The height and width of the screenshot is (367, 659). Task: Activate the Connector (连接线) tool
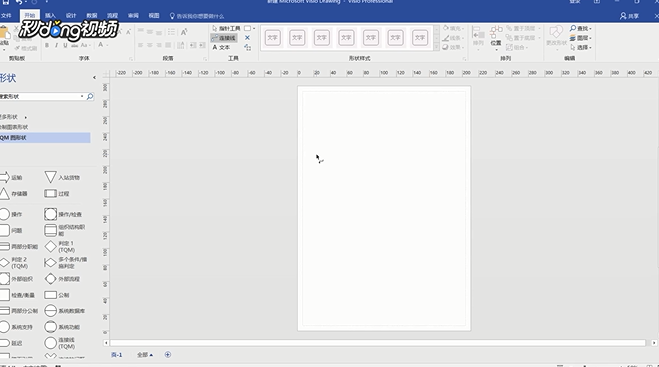pos(224,38)
